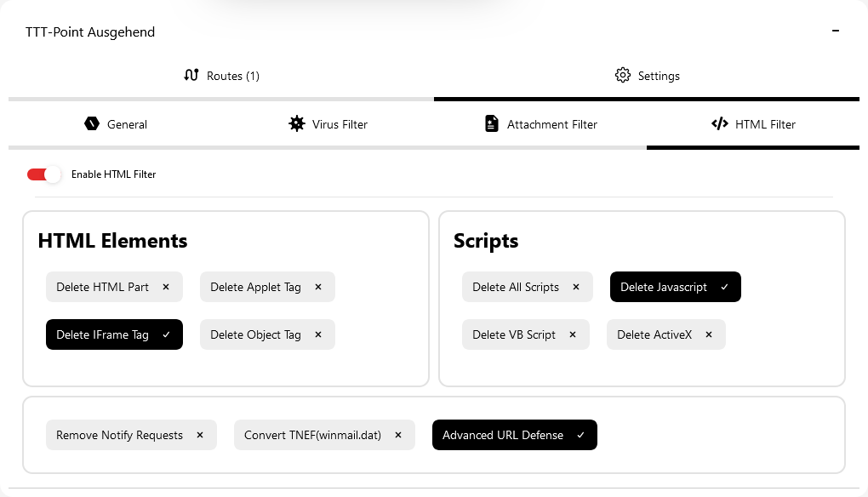Activate Convert TNEF(winmail.dat) option
The width and height of the screenshot is (868, 497).
tap(323, 436)
